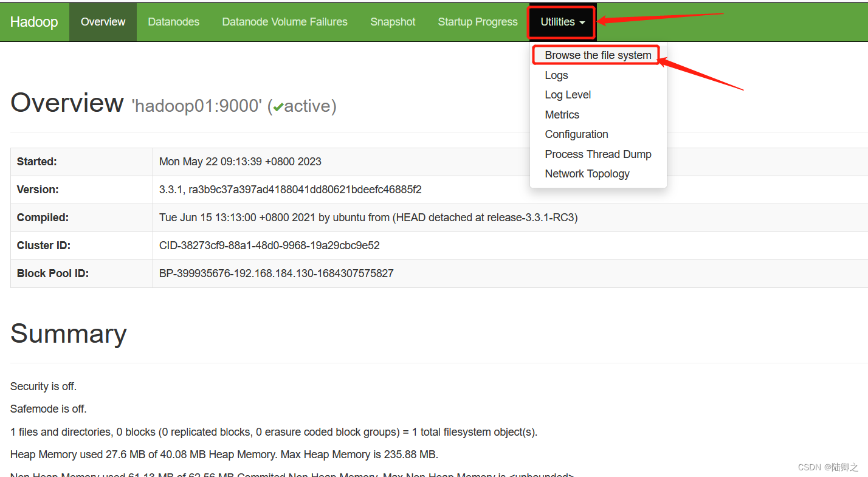Open the Metrics menu entry
This screenshot has height=477, width=868.
[562, 115]
